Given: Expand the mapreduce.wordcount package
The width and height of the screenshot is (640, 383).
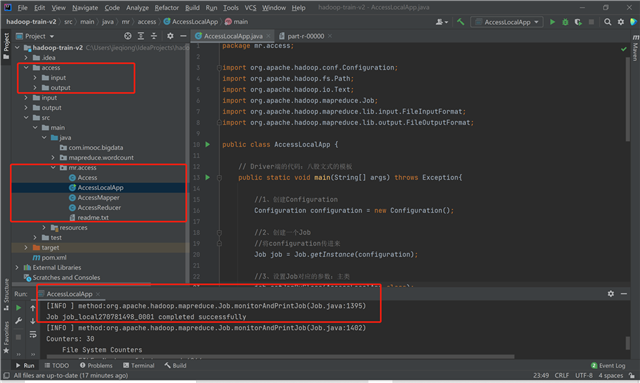Looking at the screenshot, I should point(53,158).
